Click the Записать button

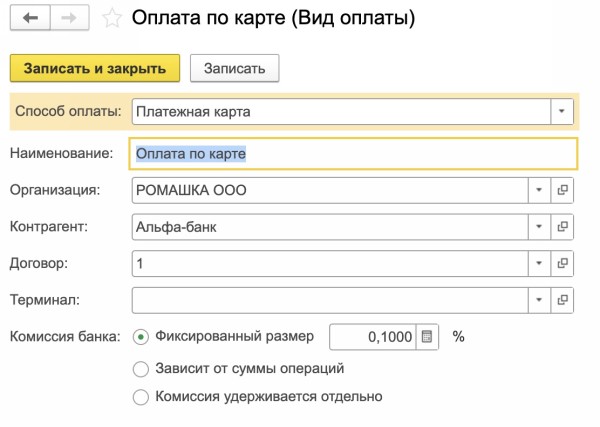[234, 68]
